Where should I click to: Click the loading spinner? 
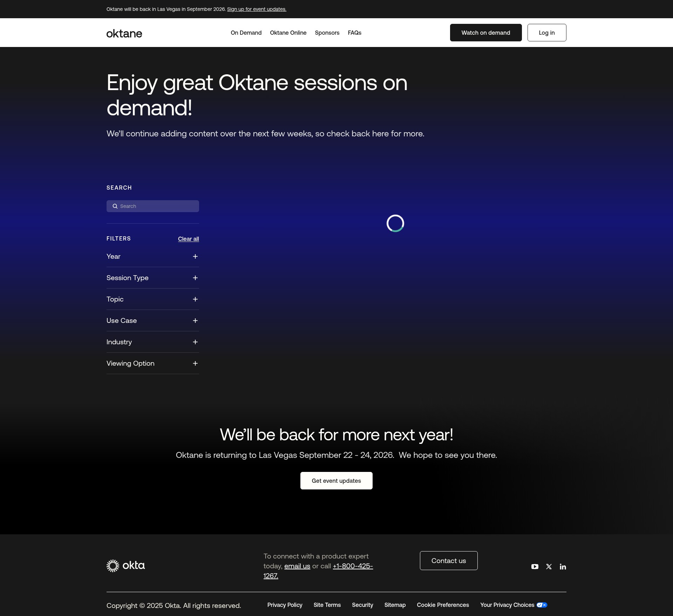pos(395,223)
